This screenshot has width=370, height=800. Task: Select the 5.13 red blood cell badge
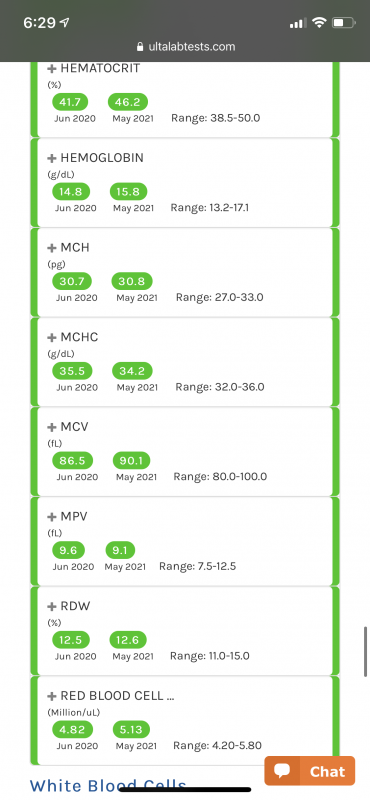click(131, 730)
